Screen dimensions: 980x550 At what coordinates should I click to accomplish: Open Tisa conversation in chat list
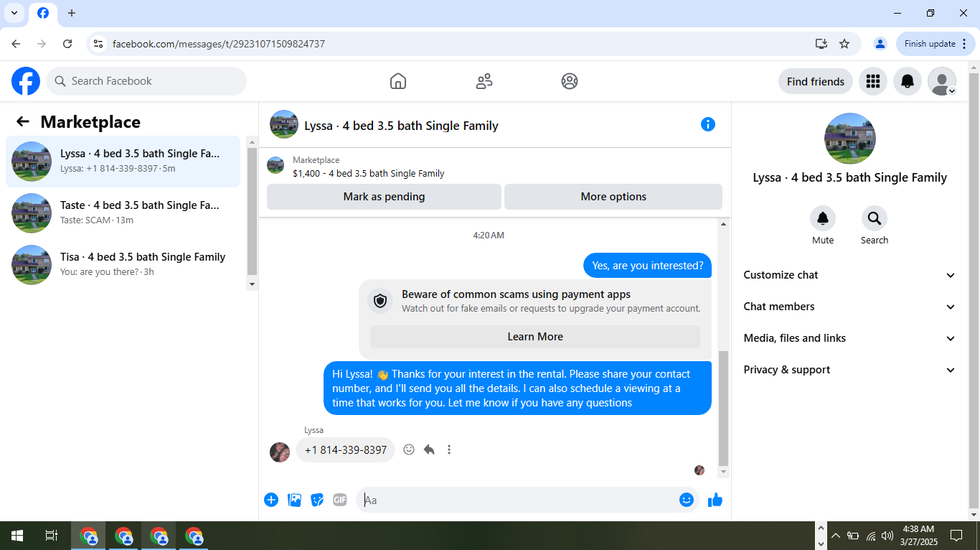(x=123, y=265)
